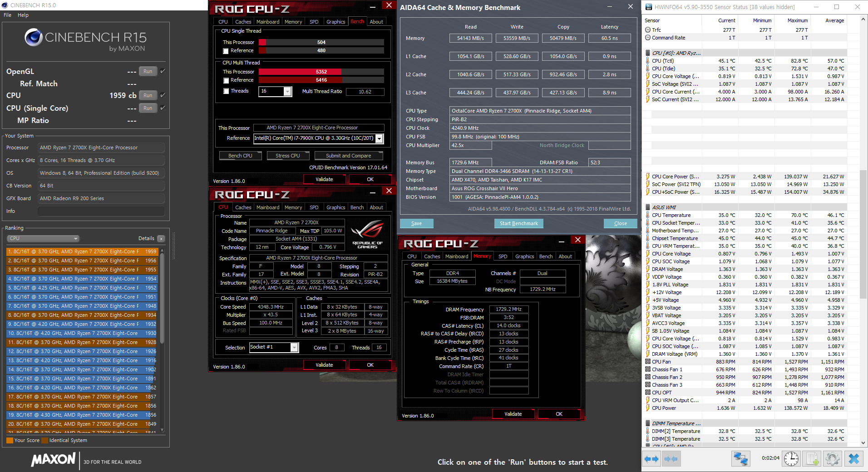Viewport: 868px width, 472px height.
Task: Click the new log file icon in HWiNFO
Action: click(x=812, y=458)
